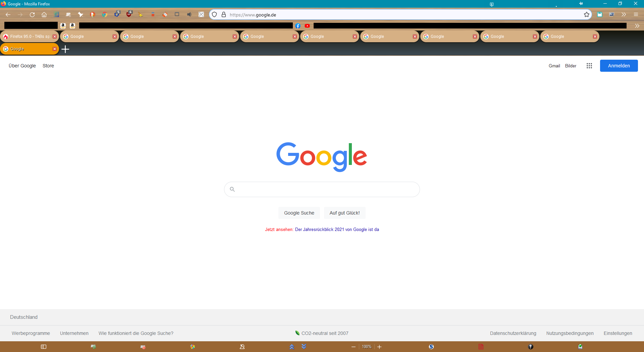
Task: Click the DuckDuckGo extension icon
Action: tap(93, 15)
